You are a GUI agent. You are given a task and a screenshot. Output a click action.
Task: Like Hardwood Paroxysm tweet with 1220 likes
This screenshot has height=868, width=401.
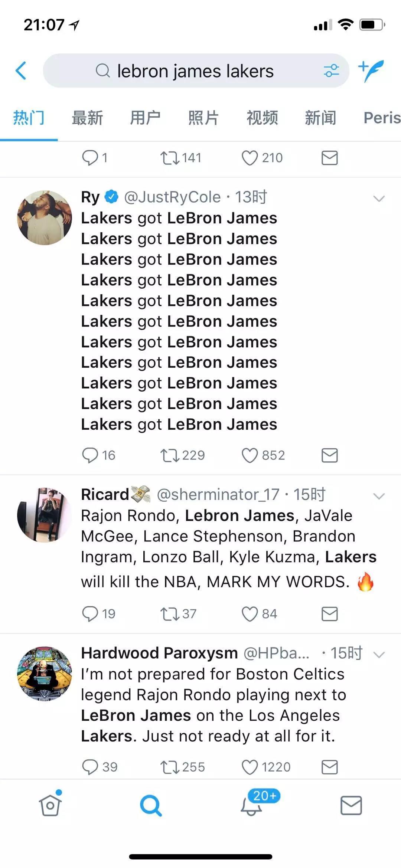coord(250,767)
